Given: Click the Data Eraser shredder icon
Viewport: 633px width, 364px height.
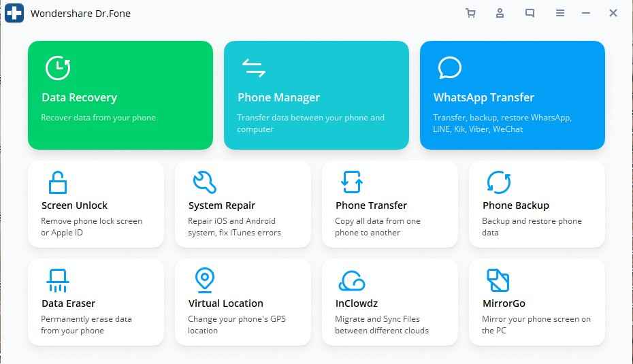Looking at the screenshot, I should click(58, 280).
